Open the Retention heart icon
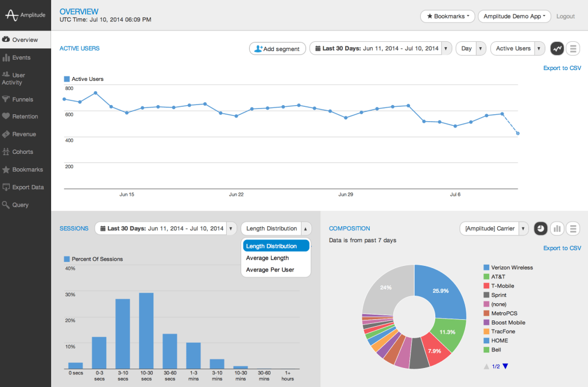 pos(6,117)
